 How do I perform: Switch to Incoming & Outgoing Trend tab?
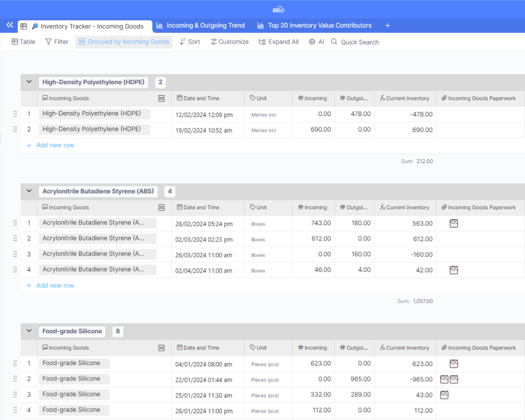pos(201,26)
